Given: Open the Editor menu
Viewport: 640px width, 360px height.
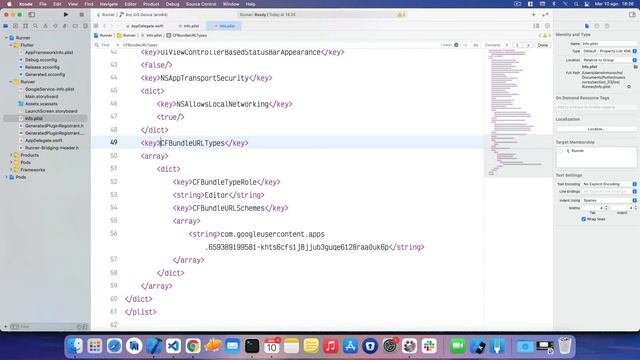Looking at the screenshot, I should [130, 4].
